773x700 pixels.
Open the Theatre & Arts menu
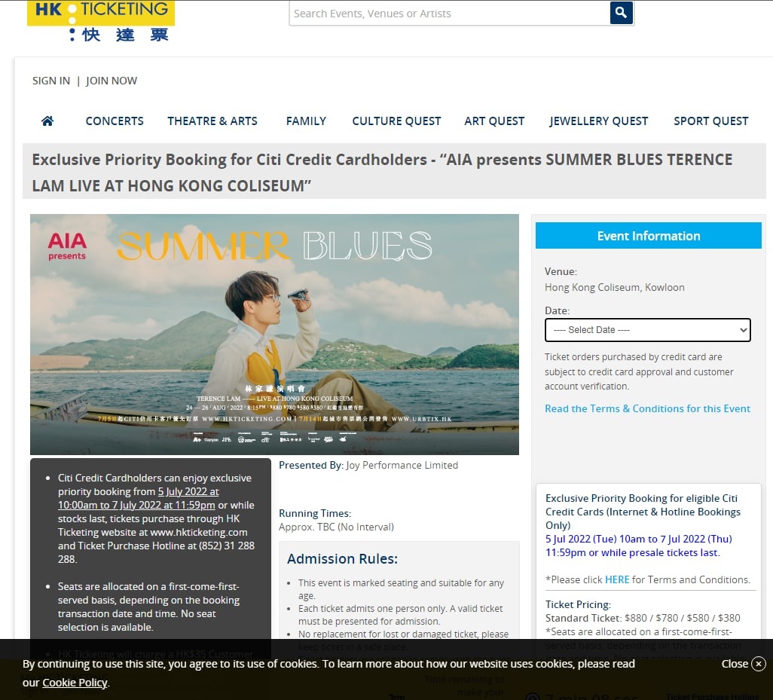(212, 121)
